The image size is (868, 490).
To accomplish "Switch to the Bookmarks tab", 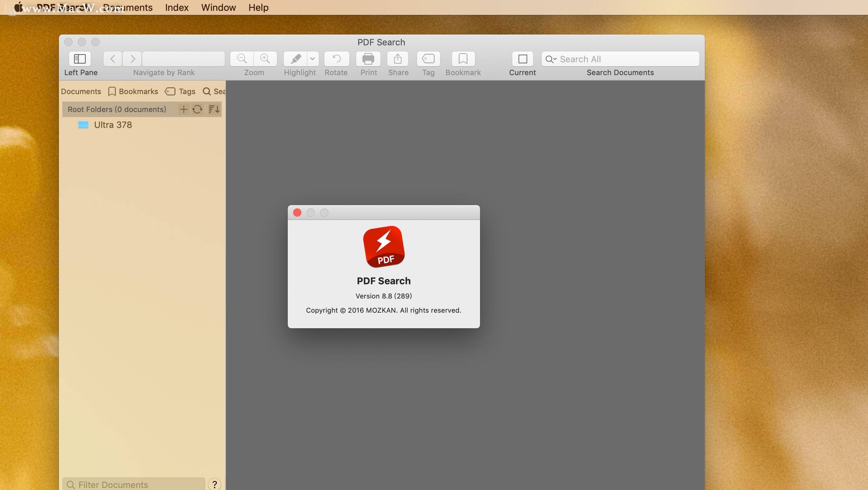I will point(133,91).
